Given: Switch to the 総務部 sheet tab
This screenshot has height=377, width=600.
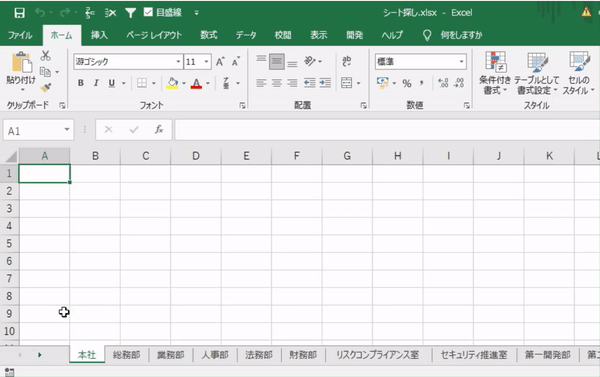Looking at the screenshot, I should point(127,355).
